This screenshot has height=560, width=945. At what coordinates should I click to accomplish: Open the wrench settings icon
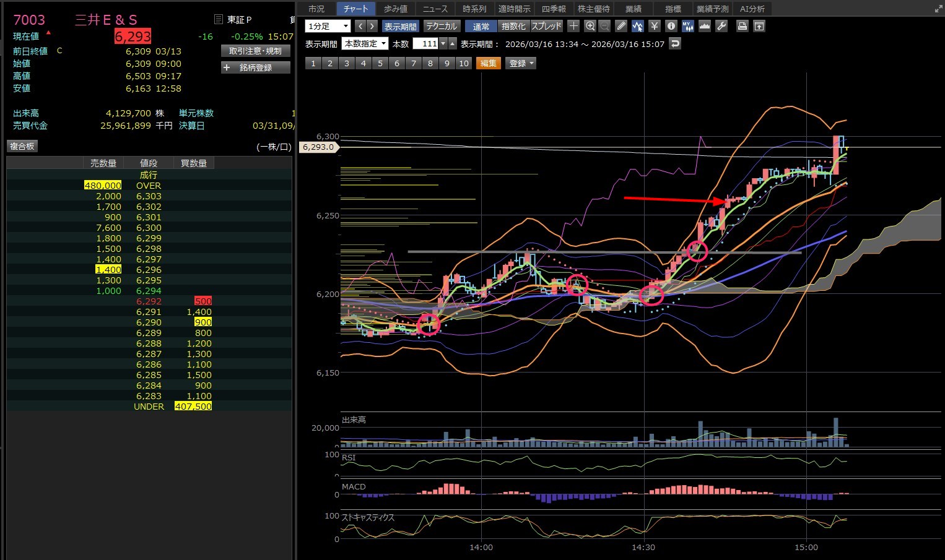coord(721,26)
